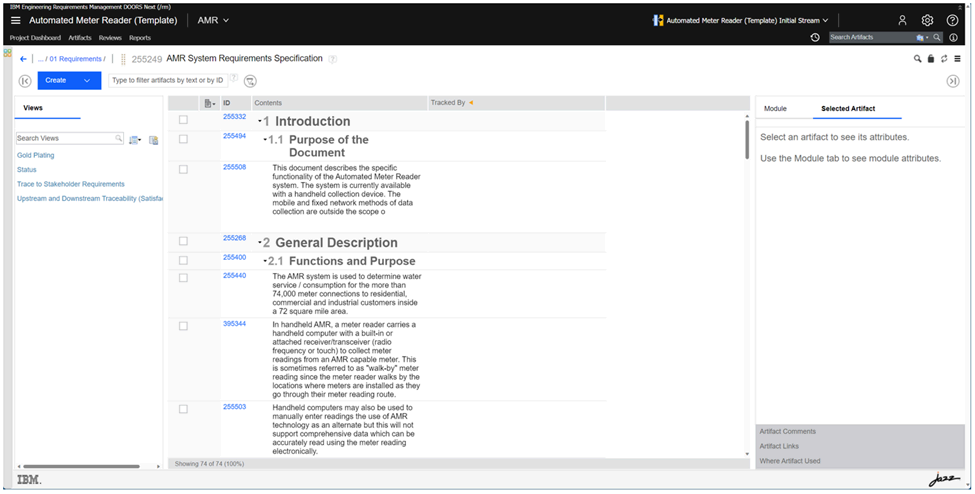Screen dimensions: 975x494
Task: Open the Project Dashboard menu
Action: click(35, 38)
